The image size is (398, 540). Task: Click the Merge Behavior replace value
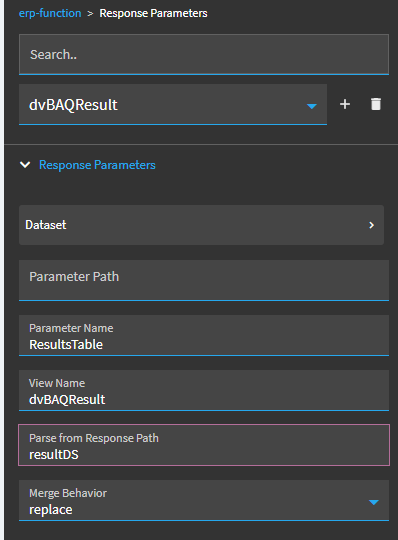click(x=51, y=510)
